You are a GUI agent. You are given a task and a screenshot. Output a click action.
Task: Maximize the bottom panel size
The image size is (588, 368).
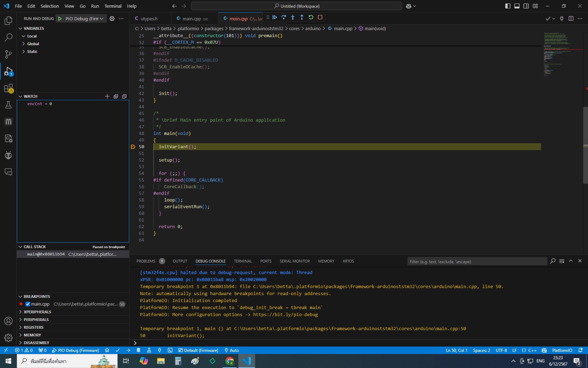tap(571, 261)
